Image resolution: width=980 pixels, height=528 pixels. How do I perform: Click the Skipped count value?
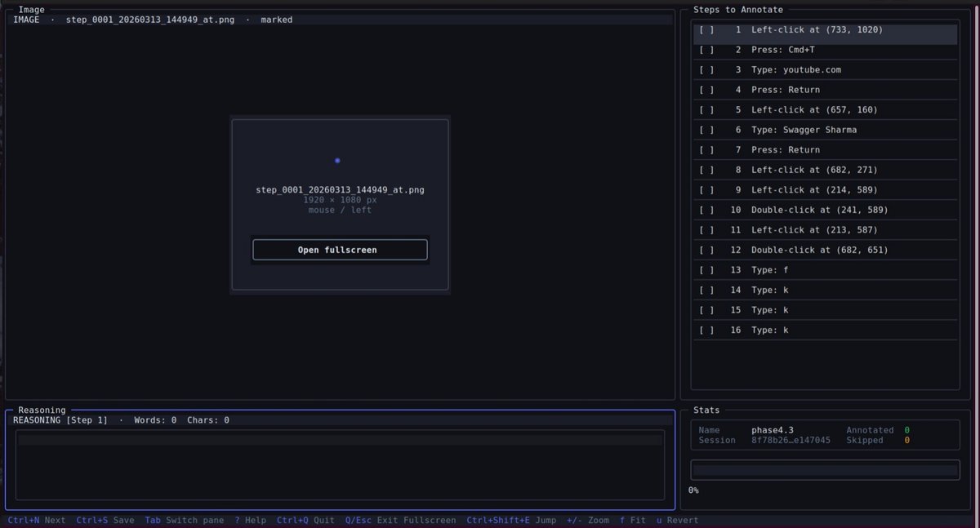tap(906, 441)
